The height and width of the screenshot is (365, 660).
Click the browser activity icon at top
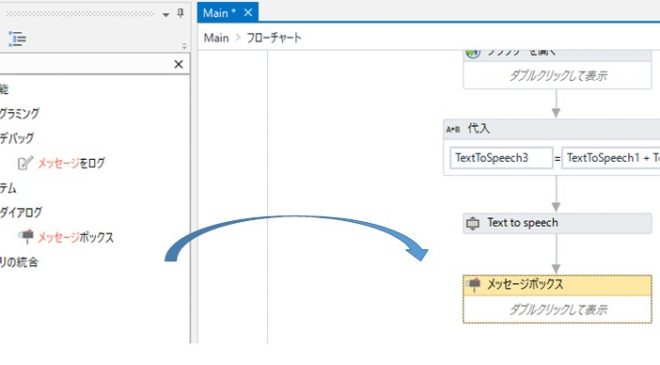[473, 53]
